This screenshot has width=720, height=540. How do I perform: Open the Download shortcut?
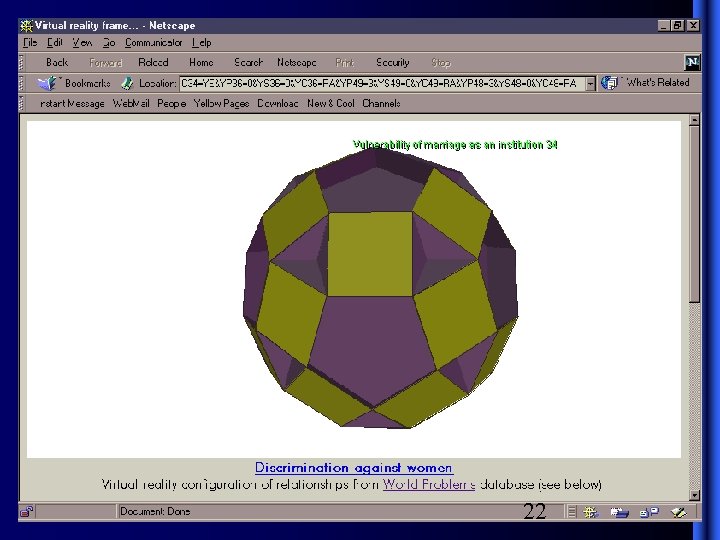(278, 104)
